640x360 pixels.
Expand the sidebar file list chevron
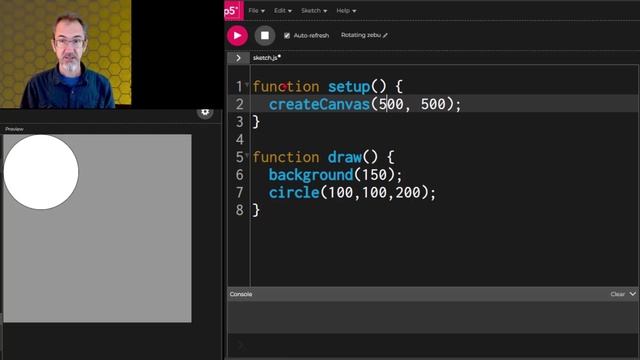coord(238,58)
